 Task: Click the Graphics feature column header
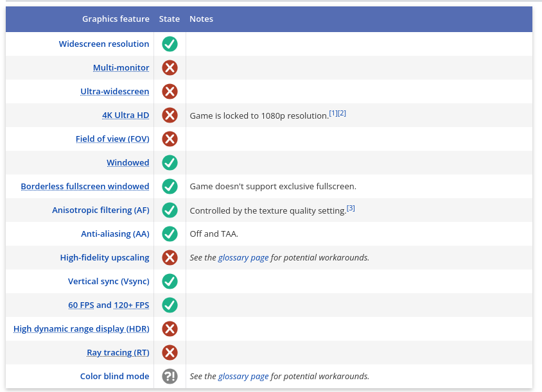116,19
